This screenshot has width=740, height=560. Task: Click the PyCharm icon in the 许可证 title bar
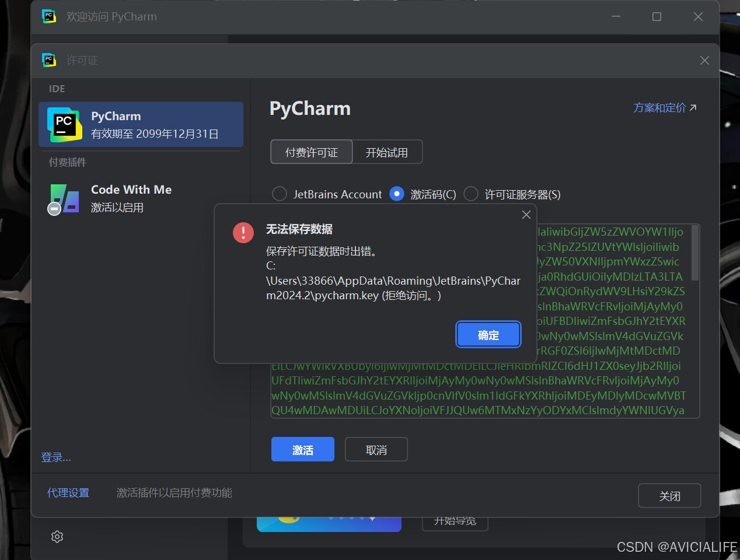[49, 60]
